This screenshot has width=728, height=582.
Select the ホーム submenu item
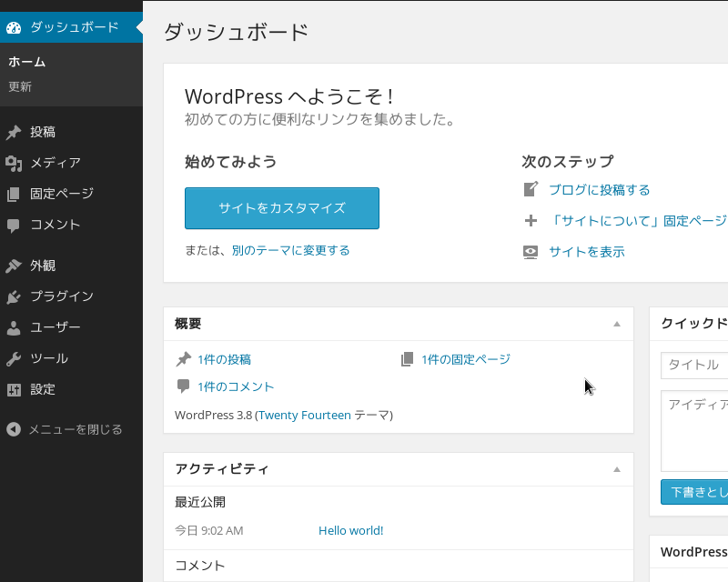click(x=27, y=62)
